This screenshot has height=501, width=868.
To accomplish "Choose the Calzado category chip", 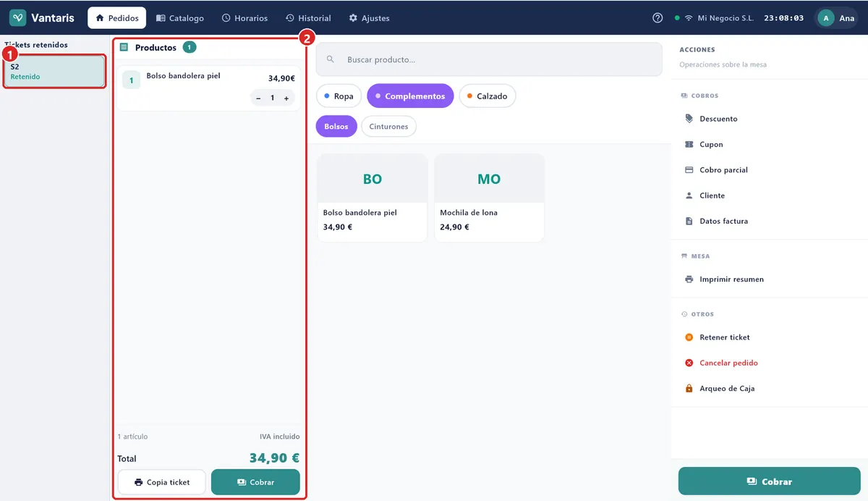I will point(488,96).
